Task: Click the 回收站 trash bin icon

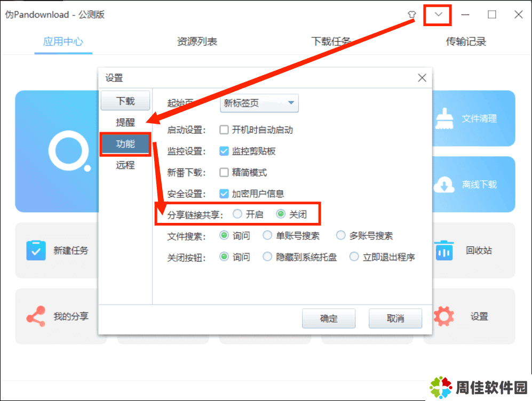Action: [444, 250]
